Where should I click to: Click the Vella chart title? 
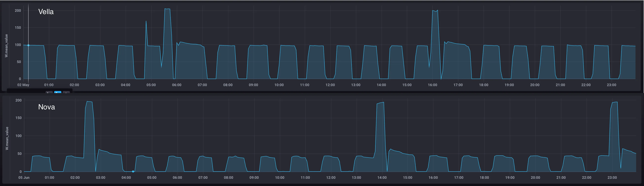coord(46,12)
